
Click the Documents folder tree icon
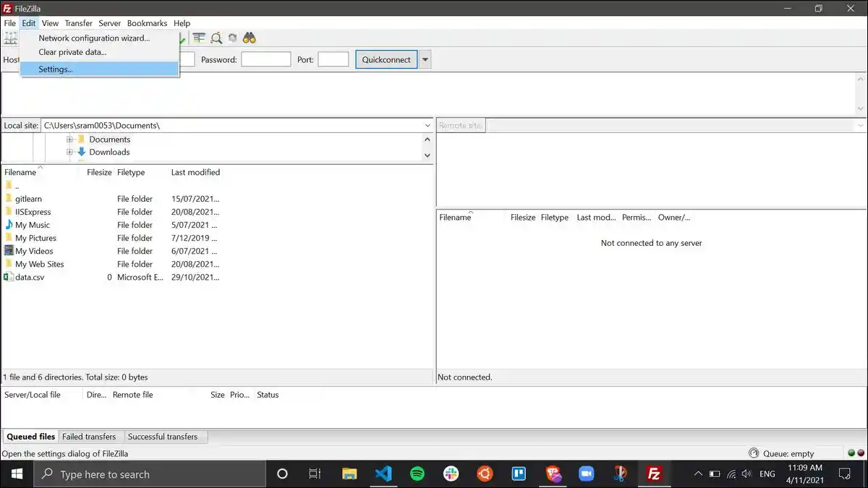pos(82,140)
